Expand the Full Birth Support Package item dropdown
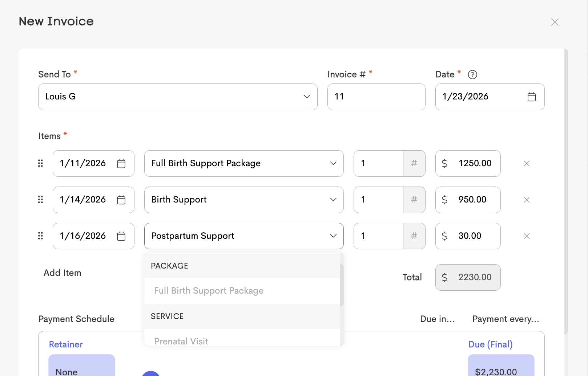The width and height of the screenshot is (588, 376). tap(244, 163)
